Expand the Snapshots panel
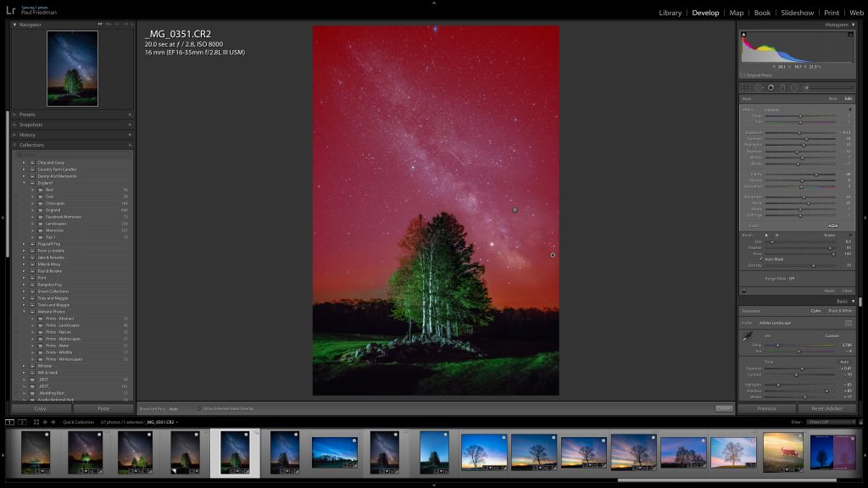Screen dimensions: 868x488 pyautogui.click(x=14, y=125)
